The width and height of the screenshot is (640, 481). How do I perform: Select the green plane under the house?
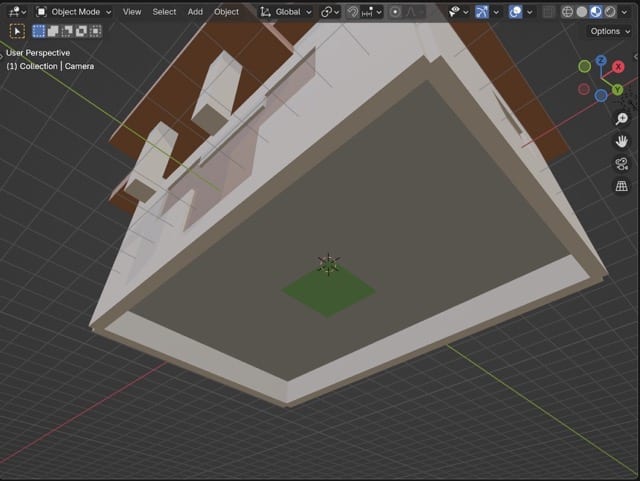tap(329, 292)
